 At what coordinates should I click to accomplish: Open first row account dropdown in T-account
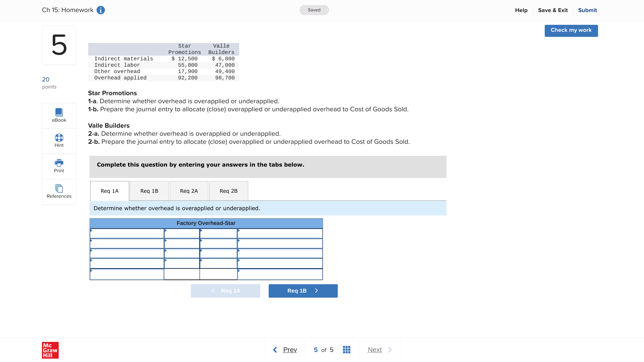pyautogui.click(x=127, y=234)
